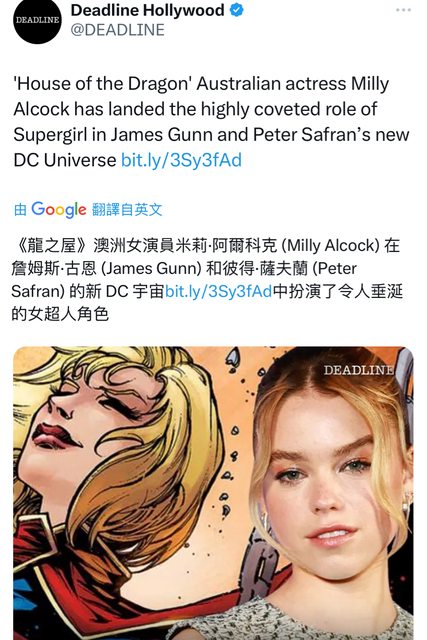The image size is (427, 640).
Task: Click the 翻譯自英文 translation label
Action: pyautogui.click(x=127, y=210)
